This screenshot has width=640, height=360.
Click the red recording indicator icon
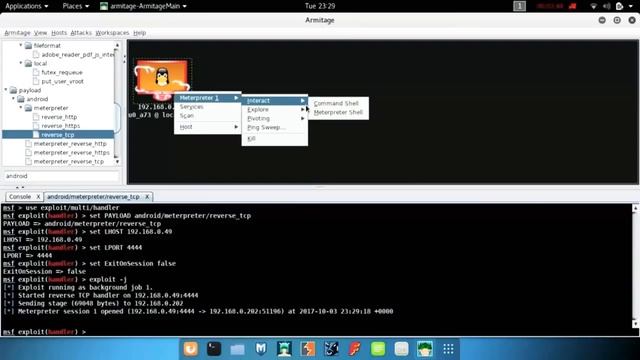point(573,6)
